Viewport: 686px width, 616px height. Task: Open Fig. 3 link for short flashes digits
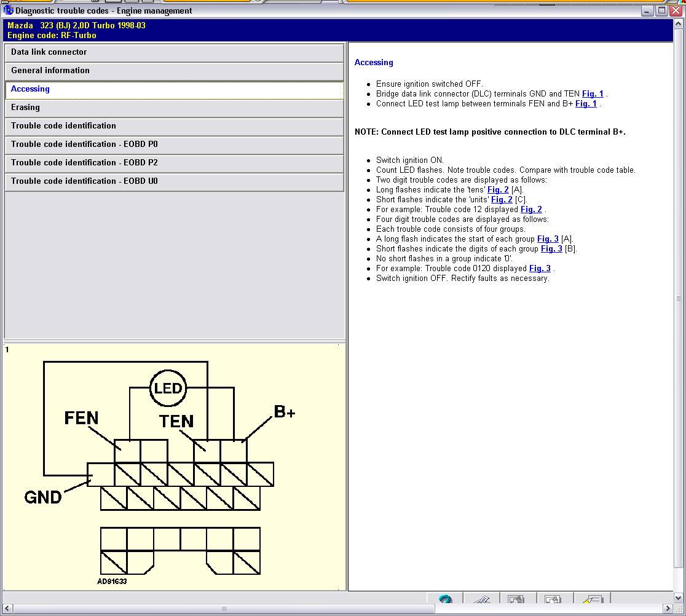[x=551, y=248]
